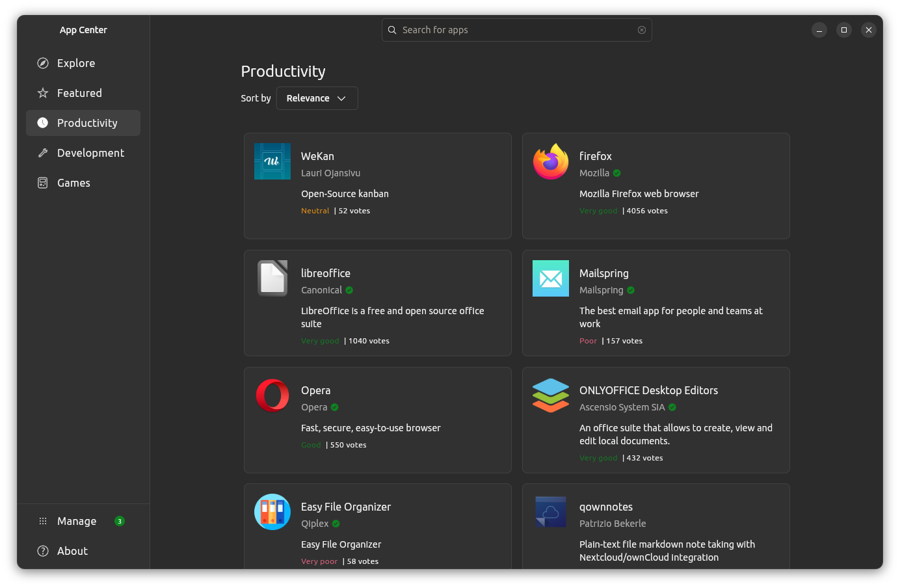Click the Mozilla verified publisher badge
This screenshot has width=900, height=588.
(616, 173)
